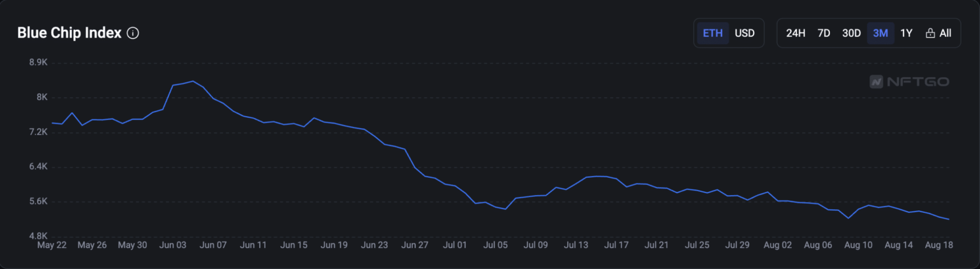The width and height of the screenshot is (980, 269).
Task: Click the Jun 03 x-axis label
Action: pyautogui.click(x=173, y=245)
